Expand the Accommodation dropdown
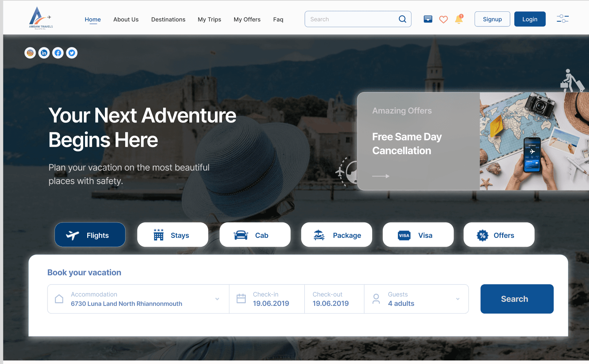 [x=217, y=299]
